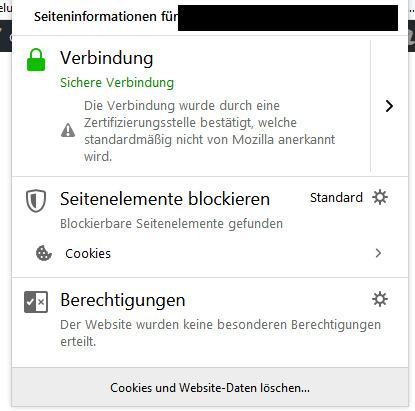
Task: Click the Berechtigungen heading
Action: [x=123, y=300]
